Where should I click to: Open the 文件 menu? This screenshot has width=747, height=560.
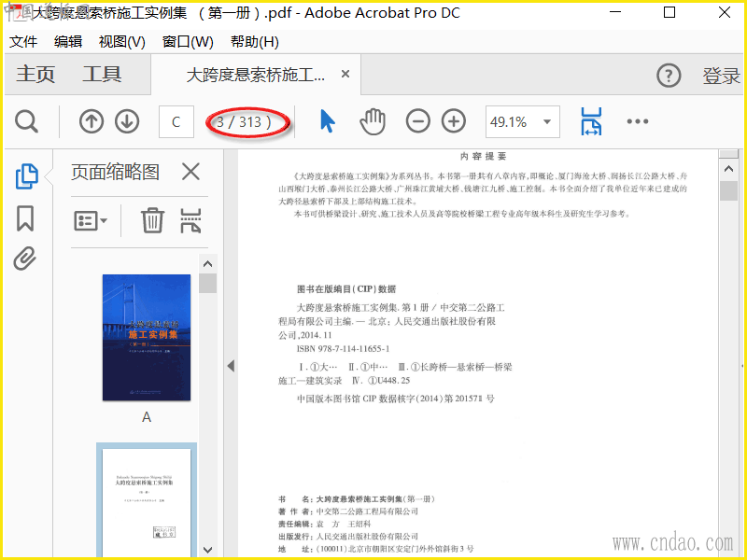coord(22,42)
